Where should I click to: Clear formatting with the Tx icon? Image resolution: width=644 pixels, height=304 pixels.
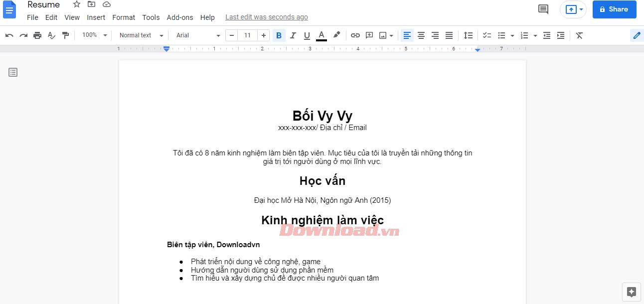579,35
